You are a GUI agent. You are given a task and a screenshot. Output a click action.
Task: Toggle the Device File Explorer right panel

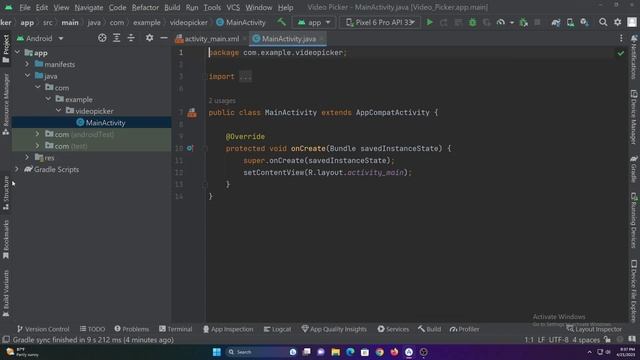(634, 291)
